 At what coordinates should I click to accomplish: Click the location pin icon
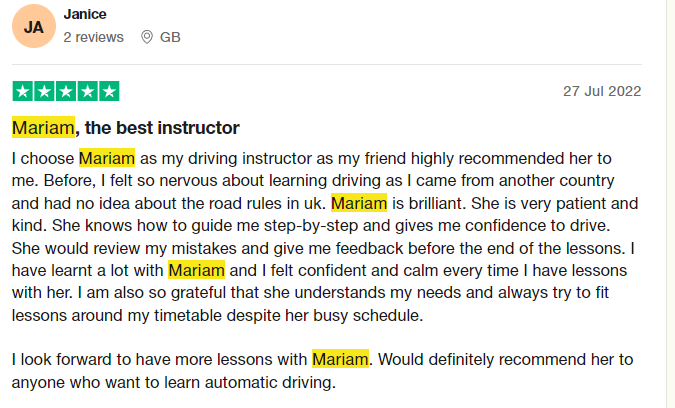[147, 37]
